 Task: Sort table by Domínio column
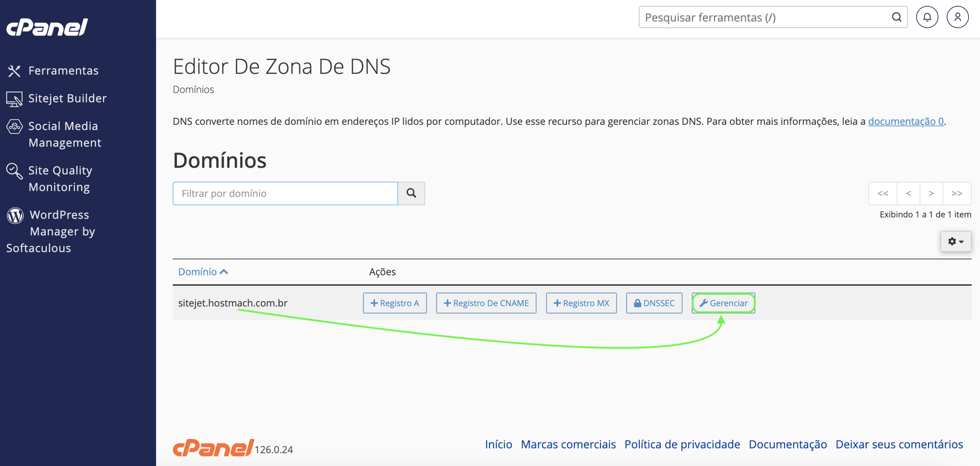(x=203, y=272)
